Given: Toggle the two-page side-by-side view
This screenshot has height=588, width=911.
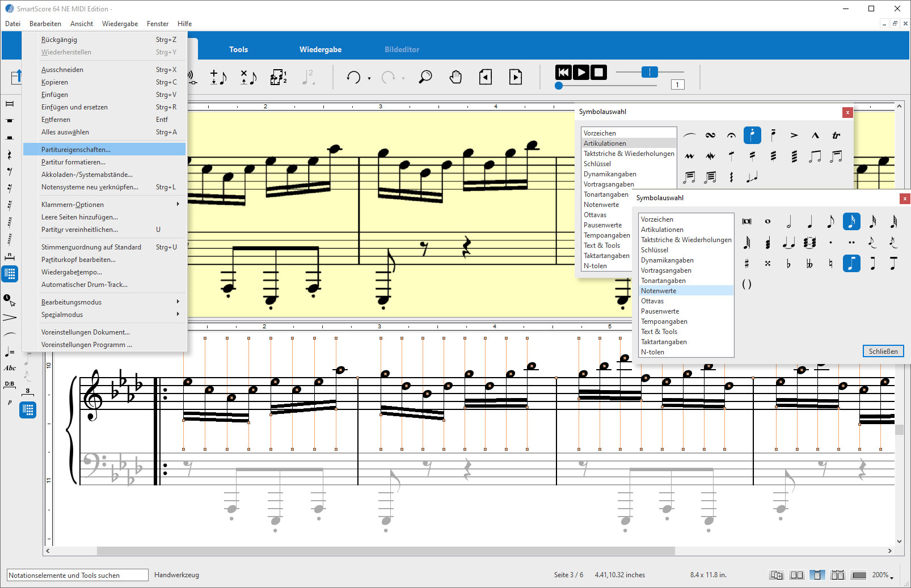Looking at the screenshot, I should tap(796, 575).
